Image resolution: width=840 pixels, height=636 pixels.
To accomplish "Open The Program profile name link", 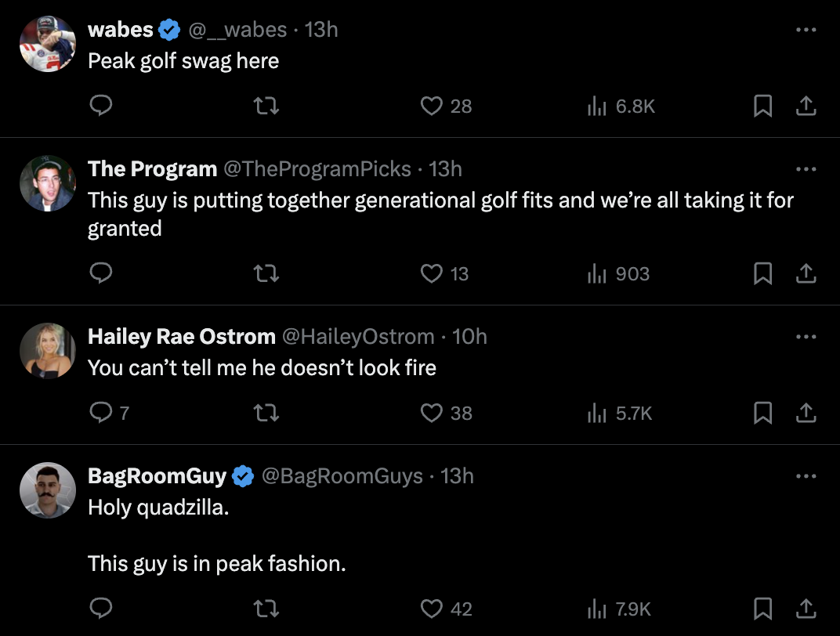I will click(152, 169).
